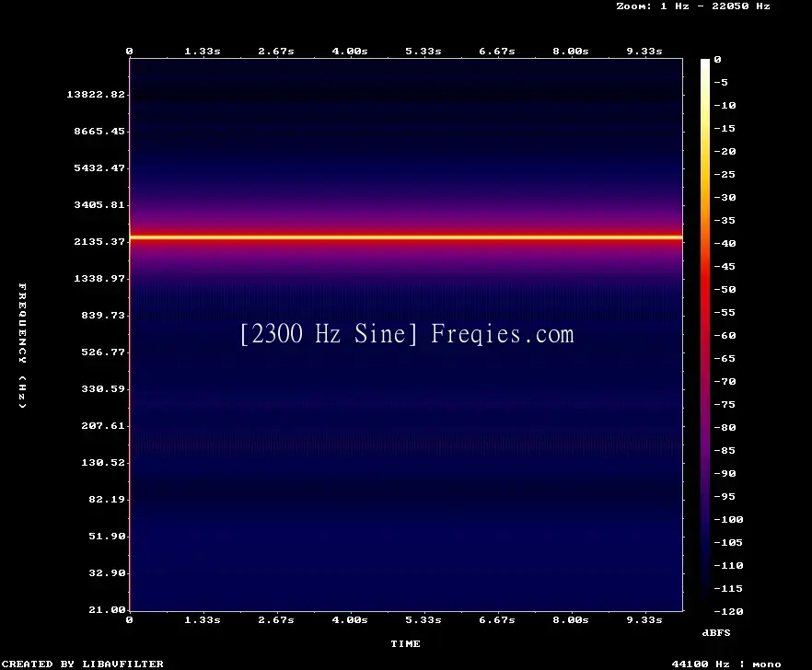Screen dimensions: 812x670
Task: Click the -120 dBFS scale label
Action: pyautogui.click(x=728, y=611)
